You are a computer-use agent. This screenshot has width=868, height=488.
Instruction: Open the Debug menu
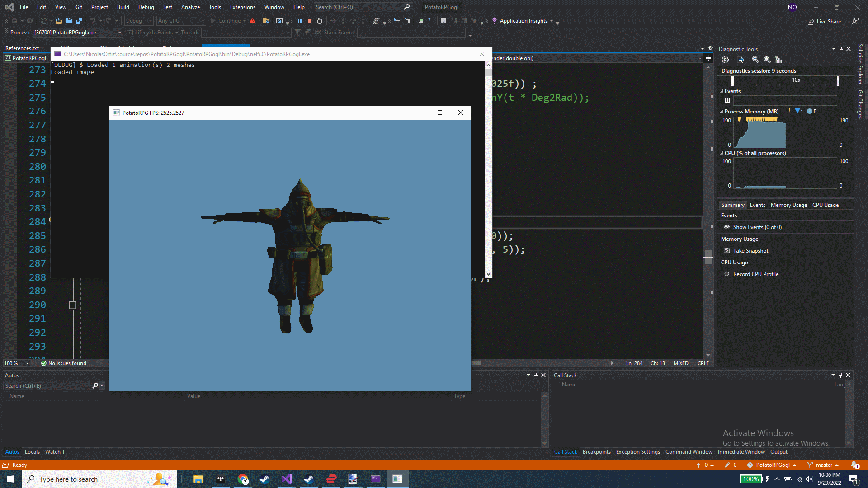pos(146,7)
